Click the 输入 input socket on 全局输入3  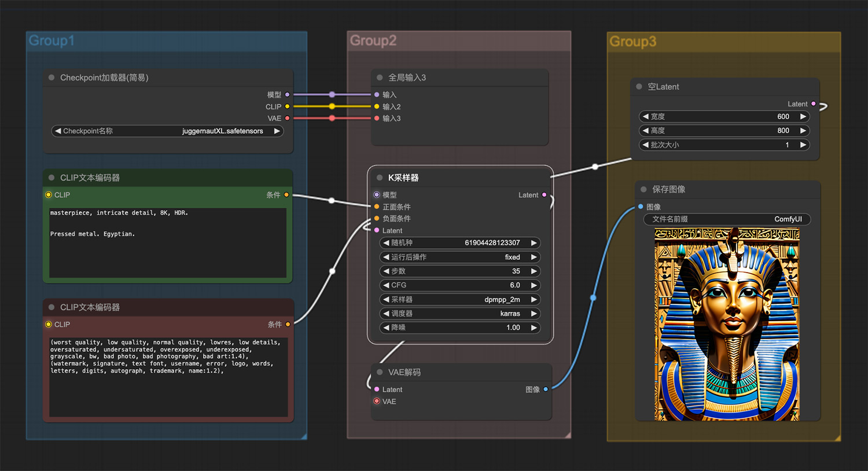pos(377,95)
